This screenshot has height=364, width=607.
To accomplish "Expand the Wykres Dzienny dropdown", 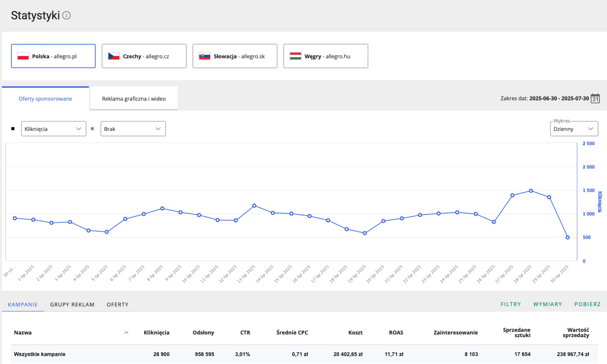I will tap(574, 129).
